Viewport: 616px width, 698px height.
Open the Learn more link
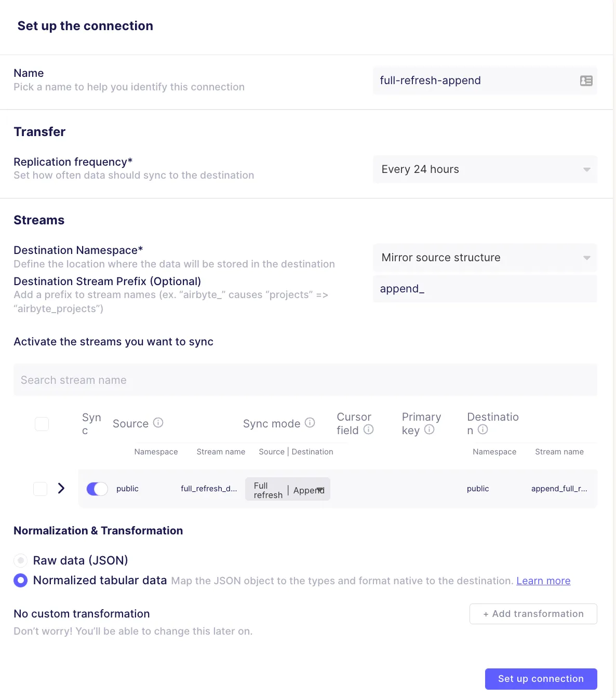click(x=543, y=581)
